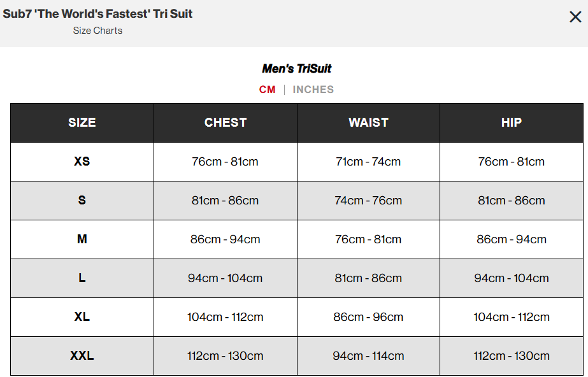Select the S size row label

pyautogui.click(x=82, y=201)
